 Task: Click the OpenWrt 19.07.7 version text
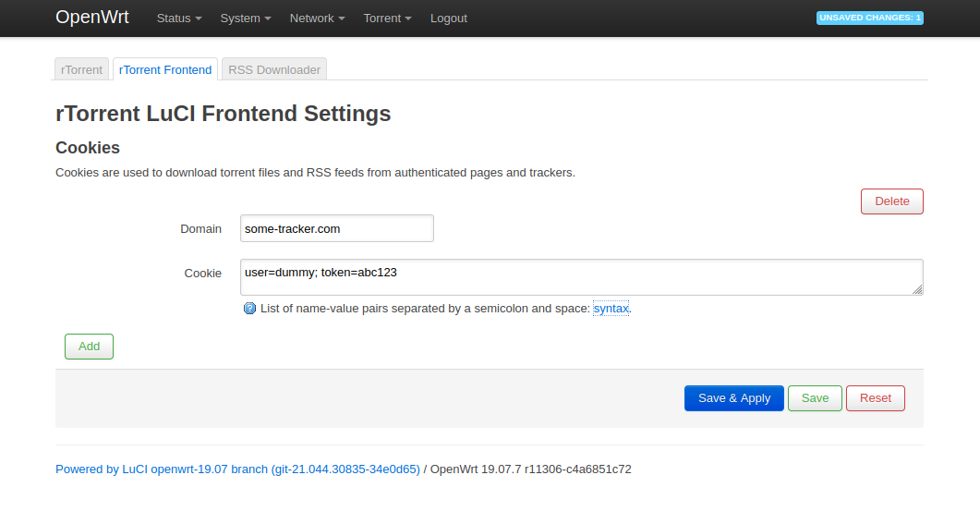click(530, 469)
